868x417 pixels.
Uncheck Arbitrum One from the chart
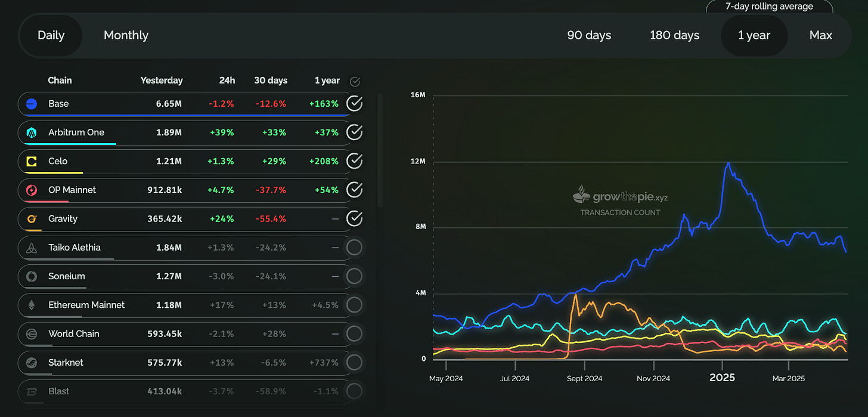point(355,132)
